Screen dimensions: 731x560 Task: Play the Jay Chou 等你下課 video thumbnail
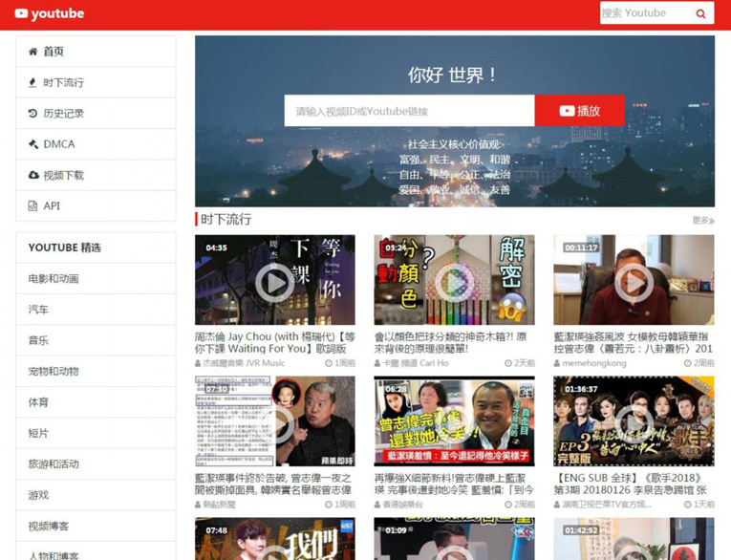274,281
